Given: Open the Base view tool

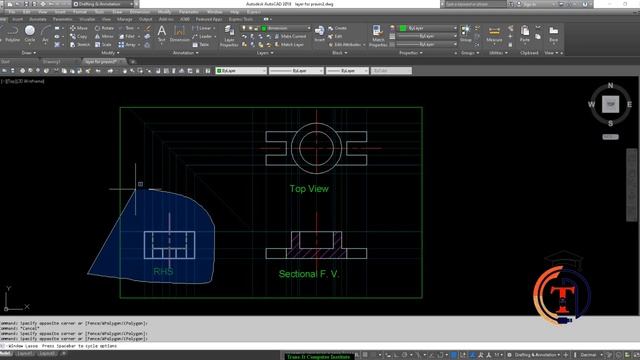Looking at the screenshot, I should tap(553, 34).
